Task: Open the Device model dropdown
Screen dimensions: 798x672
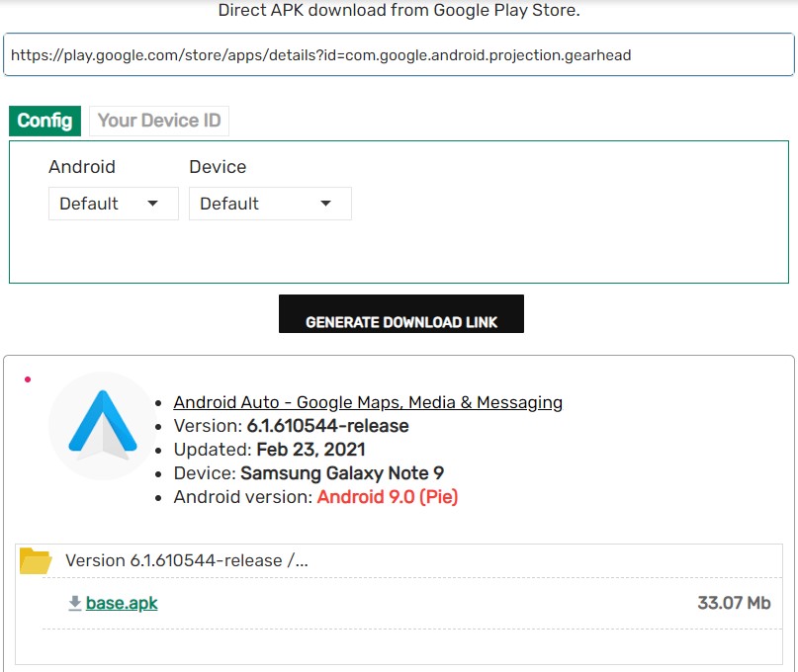Action: point(270,204)
